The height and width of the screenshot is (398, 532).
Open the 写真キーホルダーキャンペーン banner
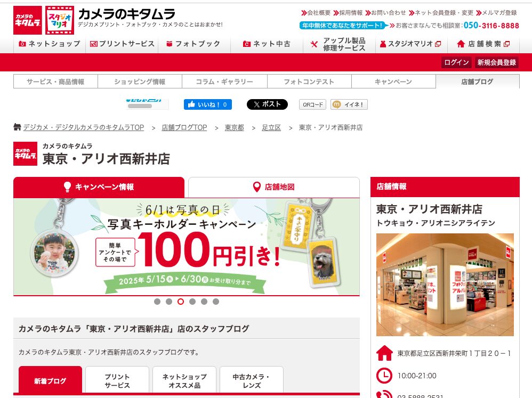click(186, 247)
